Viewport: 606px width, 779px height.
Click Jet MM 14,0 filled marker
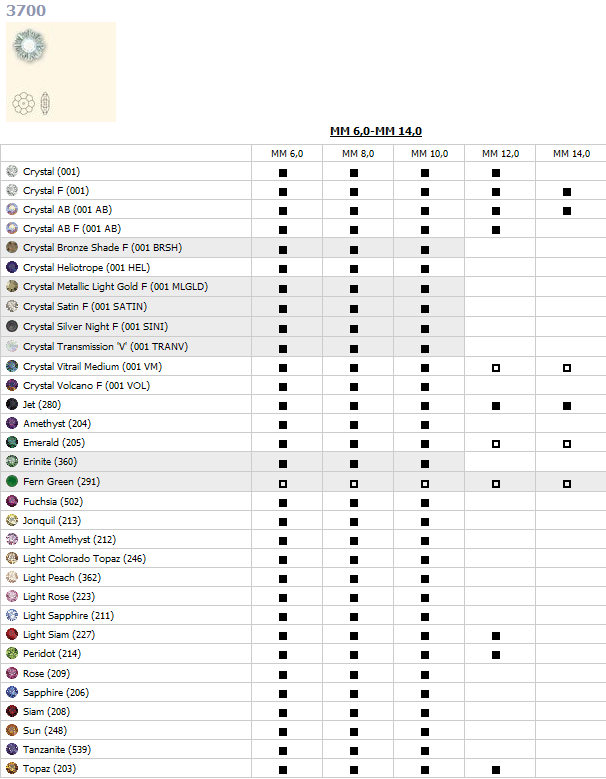pyautogui.click(x=567, y=406)
